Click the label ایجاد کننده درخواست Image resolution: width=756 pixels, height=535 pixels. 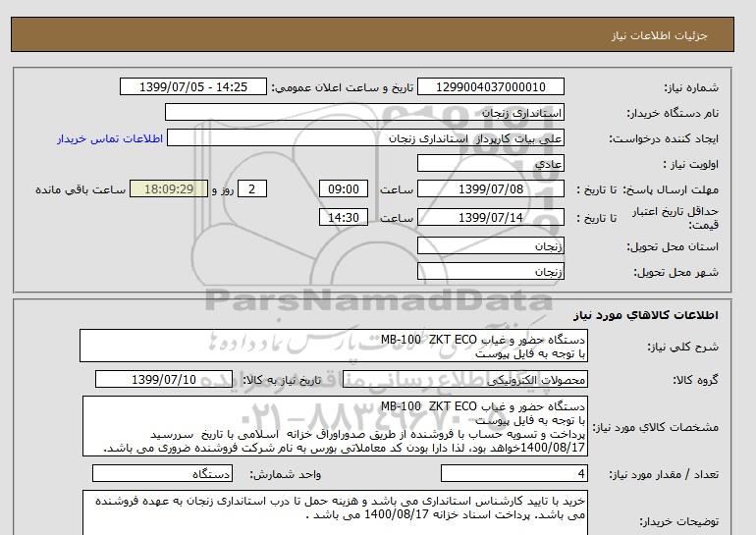[664, 138]
